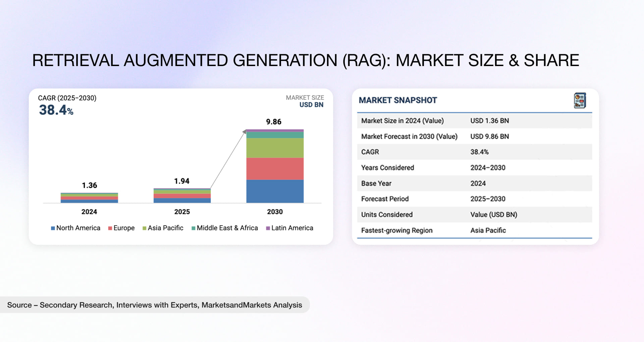The height and width of the screenshot is (342, 644).
Task: Click the 9.86 value label above 2030 bar
Action: (273, 122)
